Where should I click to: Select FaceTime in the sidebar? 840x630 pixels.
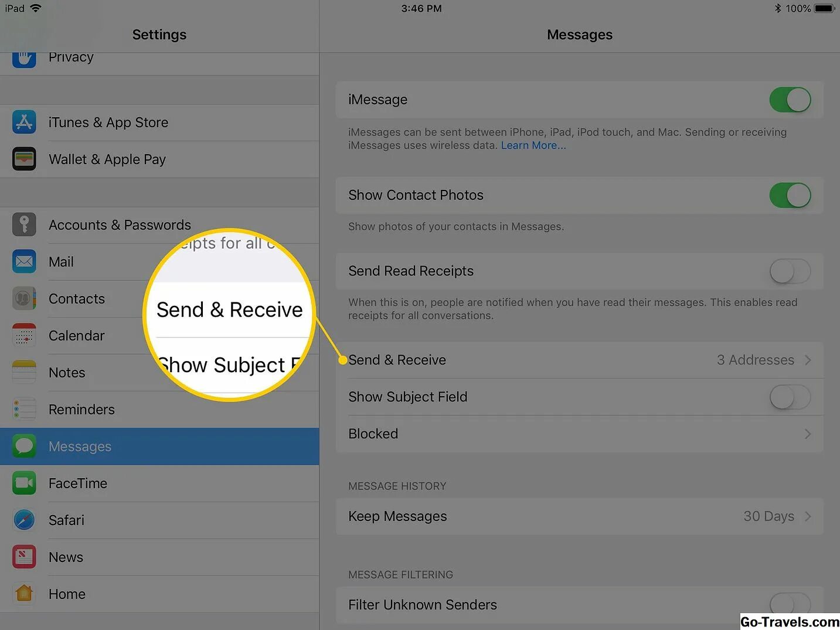(x=159, y=483)
